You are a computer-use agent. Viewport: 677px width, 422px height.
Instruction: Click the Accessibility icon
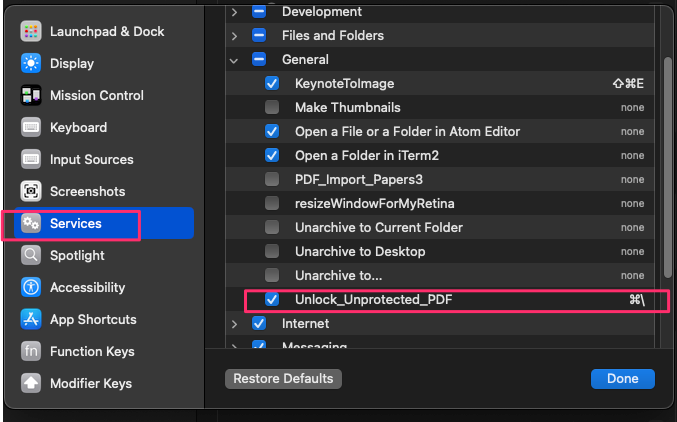(x=31, y=287)
